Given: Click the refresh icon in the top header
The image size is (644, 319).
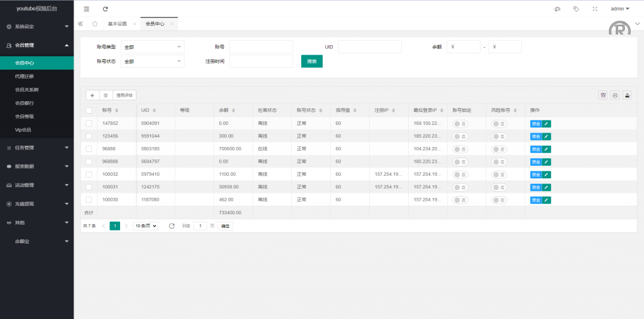Looking at the screenshot, I should point(105,9).
